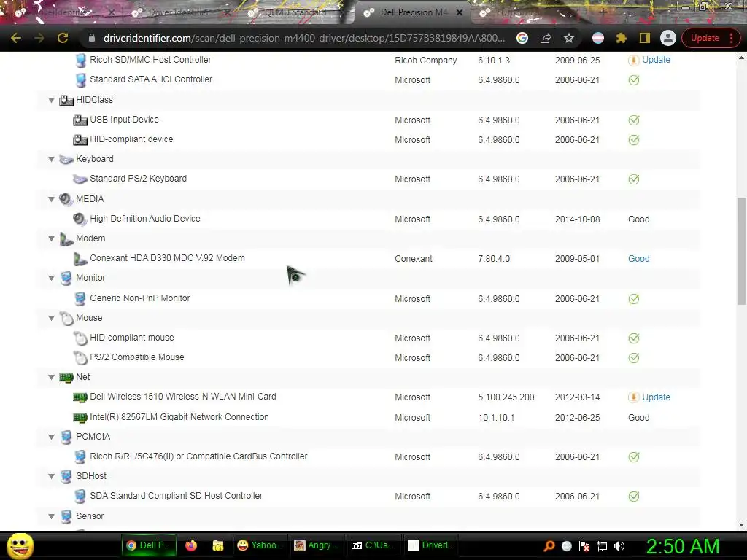The height and width of the screenshot is (560, 747).
Task: Collapse the HIDClass category
Action: point(51,100)
